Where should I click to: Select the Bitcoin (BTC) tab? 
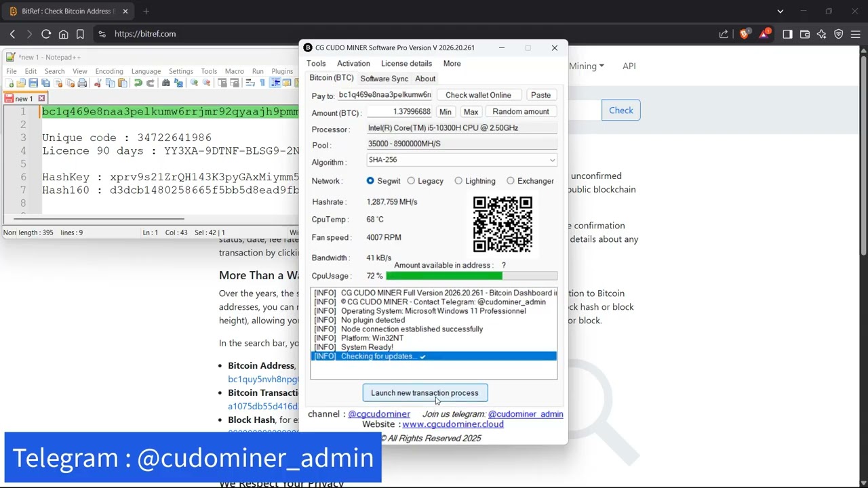(x=332, y=78)
